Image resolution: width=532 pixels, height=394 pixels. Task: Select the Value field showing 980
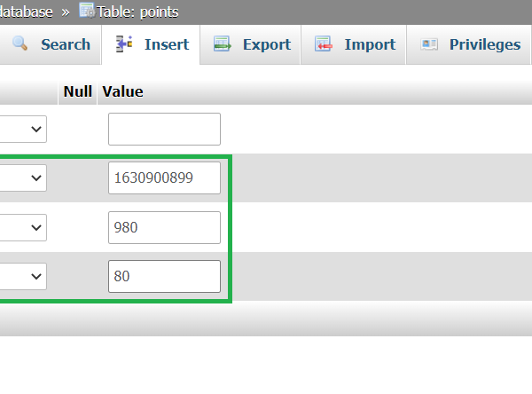coord(164,228)
